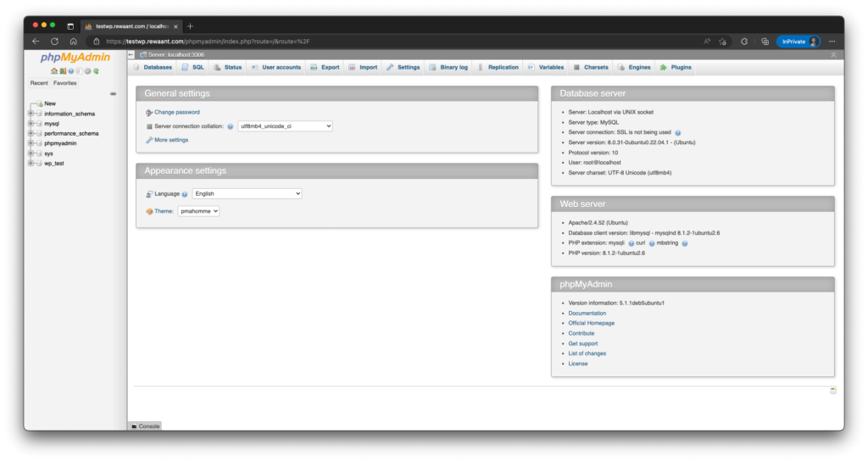Expand wp_test database tree node
Screen dimensions: 868x462
pos(31,164)
